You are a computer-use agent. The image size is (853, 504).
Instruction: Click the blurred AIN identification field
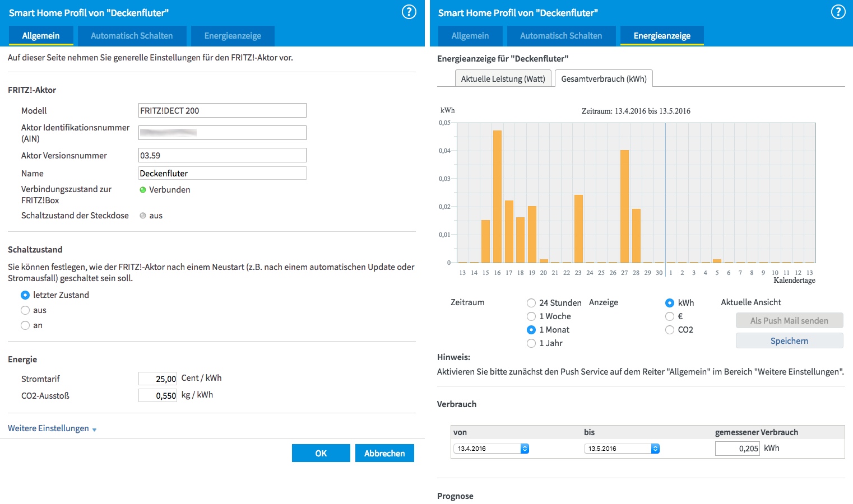[222, 133]
